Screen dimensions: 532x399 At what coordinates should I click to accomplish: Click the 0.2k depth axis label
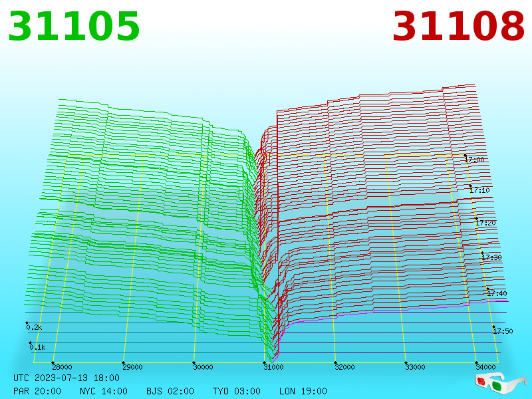coord(34,327)
